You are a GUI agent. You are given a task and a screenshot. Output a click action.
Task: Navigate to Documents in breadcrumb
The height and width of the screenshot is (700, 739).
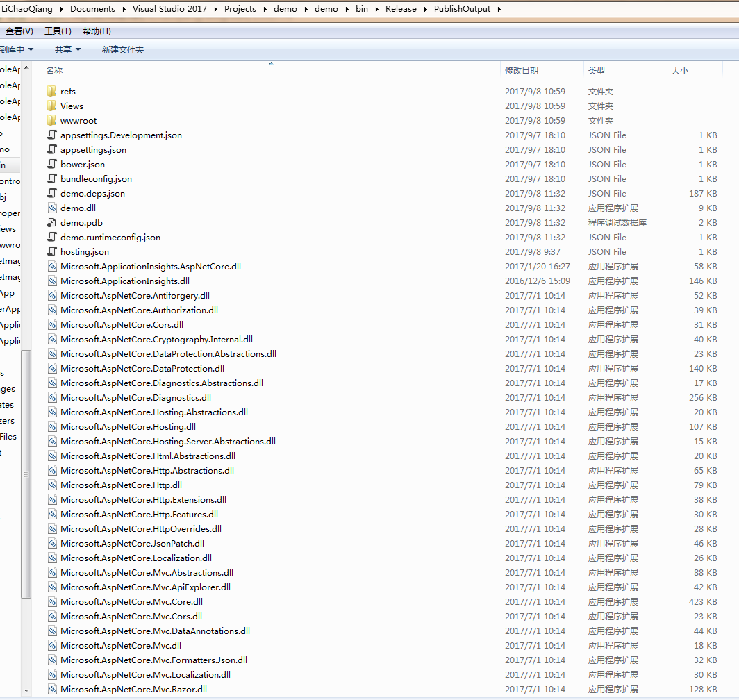pyautogui.click(x=92, y=9)
